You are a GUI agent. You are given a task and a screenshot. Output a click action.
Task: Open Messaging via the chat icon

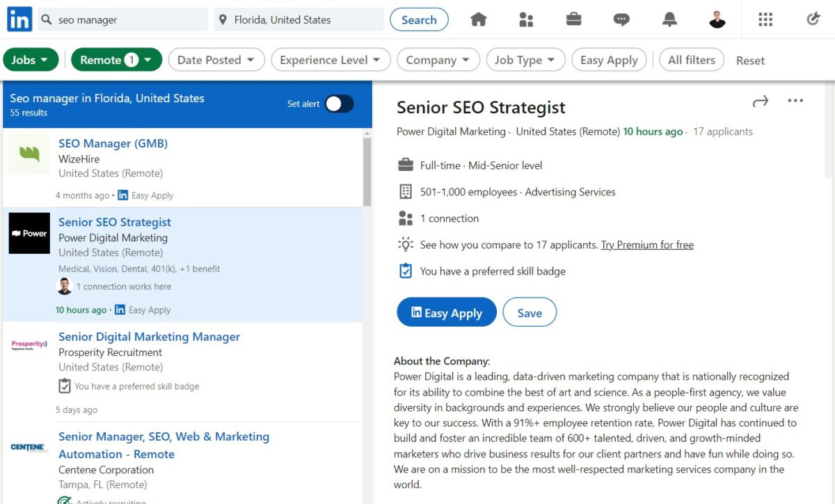click(621, 19)
